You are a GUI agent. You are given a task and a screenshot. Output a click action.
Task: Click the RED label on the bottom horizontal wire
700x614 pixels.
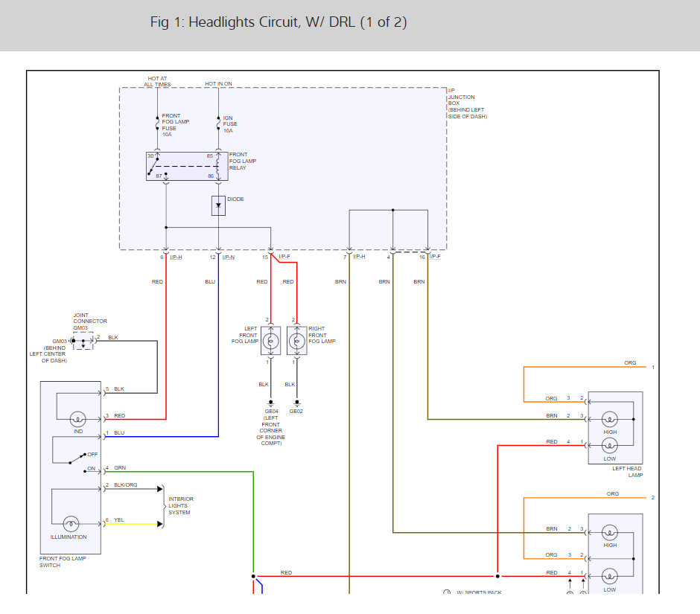point(286,572)
